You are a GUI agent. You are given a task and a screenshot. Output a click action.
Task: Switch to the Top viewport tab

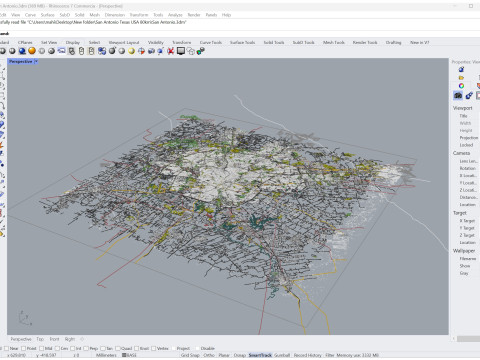click(x=40, y=339)
